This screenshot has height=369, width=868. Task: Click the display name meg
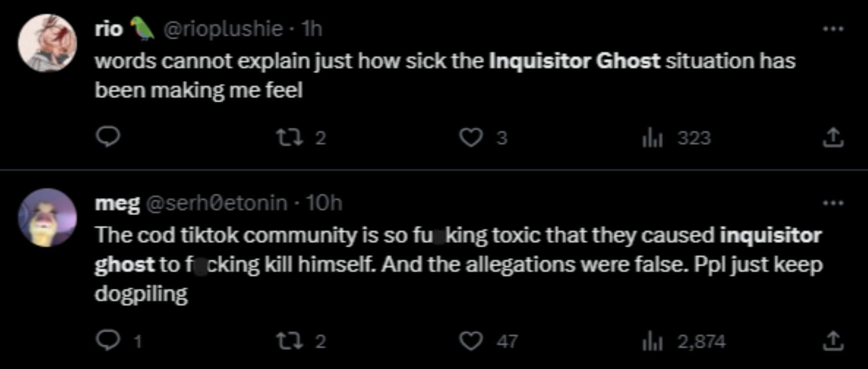click(x=117, y=203)
